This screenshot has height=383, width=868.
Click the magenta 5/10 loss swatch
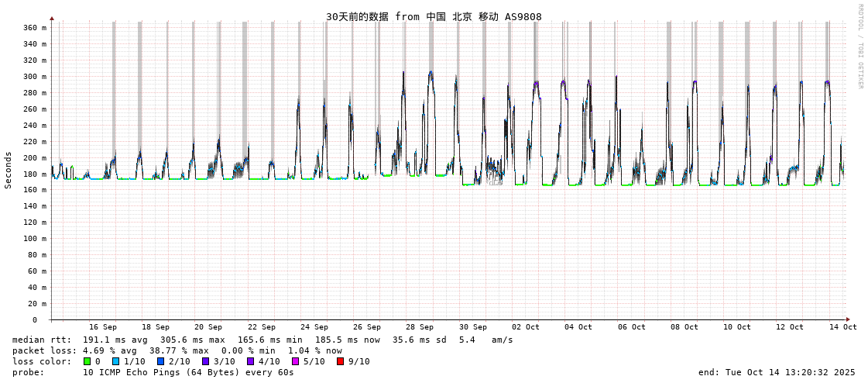coord(295,361)
